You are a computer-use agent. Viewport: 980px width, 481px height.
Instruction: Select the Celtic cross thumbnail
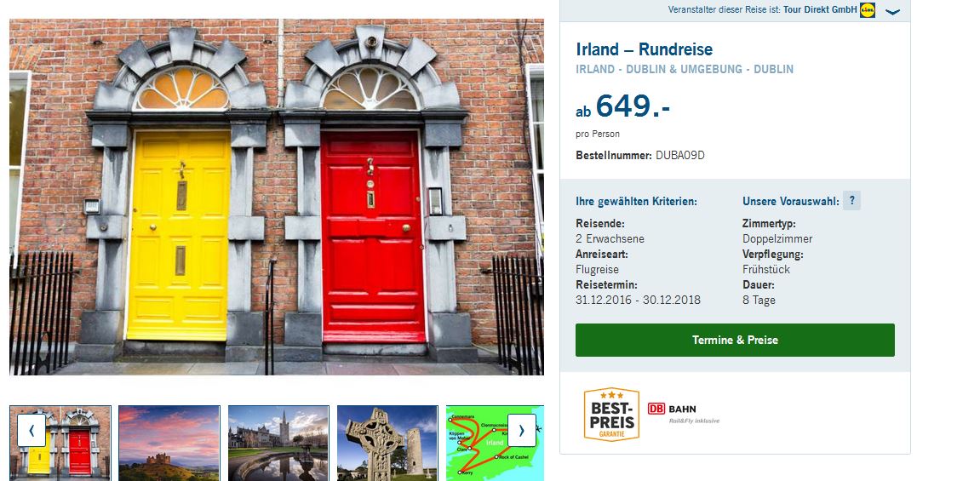[x=387, y=443]
